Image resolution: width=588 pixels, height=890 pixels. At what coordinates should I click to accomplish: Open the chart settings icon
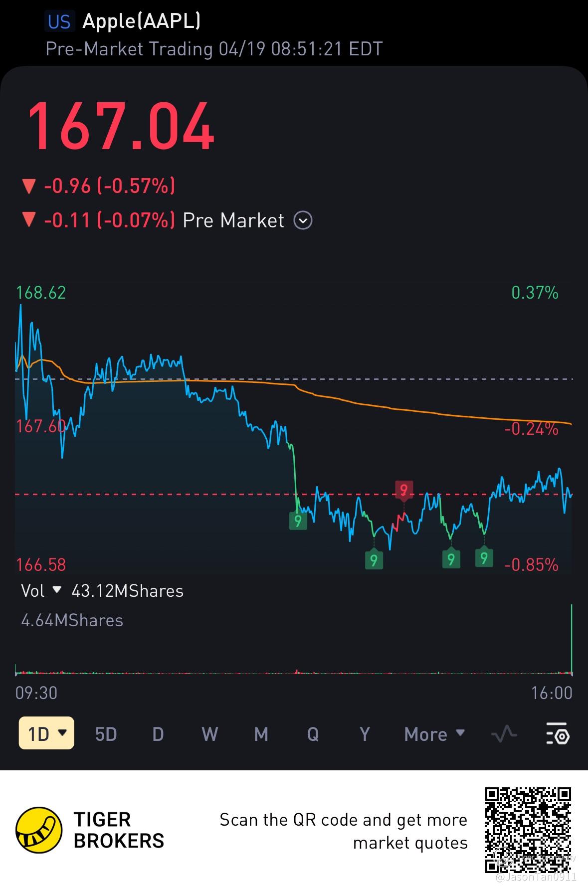(558, 733)
